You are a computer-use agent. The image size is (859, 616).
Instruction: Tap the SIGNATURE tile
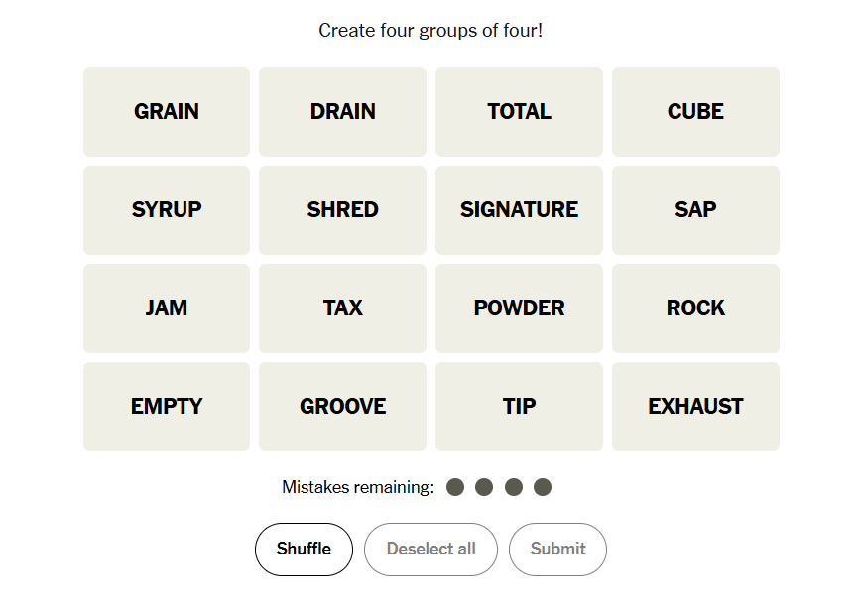coord(519,210)
